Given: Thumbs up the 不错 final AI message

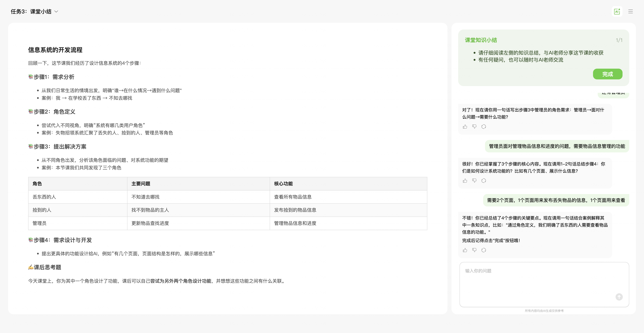Looking at the screenshot, I should [465, 250].
